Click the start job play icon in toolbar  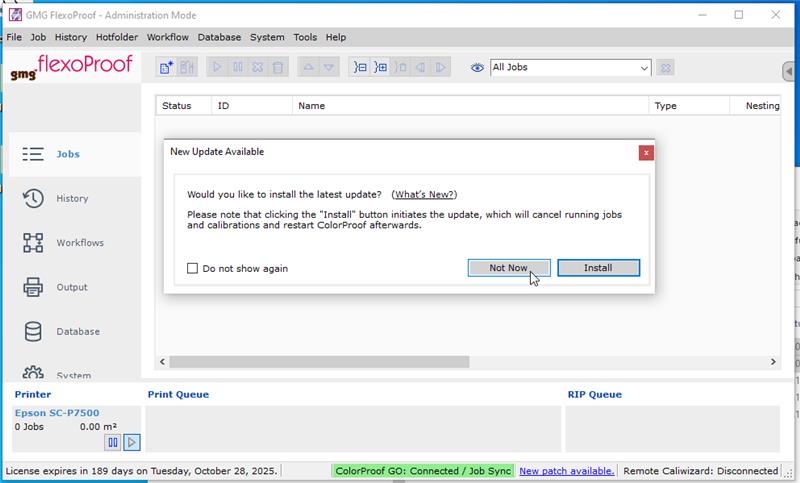point(217,67)
